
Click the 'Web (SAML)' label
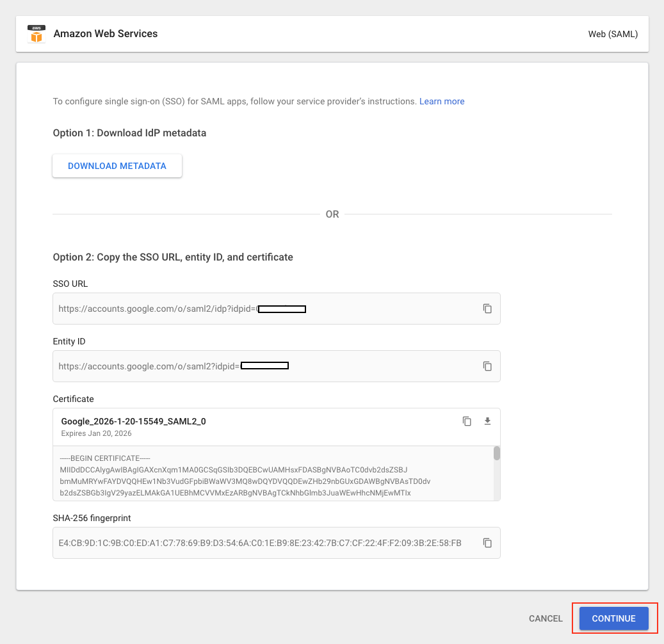pyautogui.click(x=613, y=35)
